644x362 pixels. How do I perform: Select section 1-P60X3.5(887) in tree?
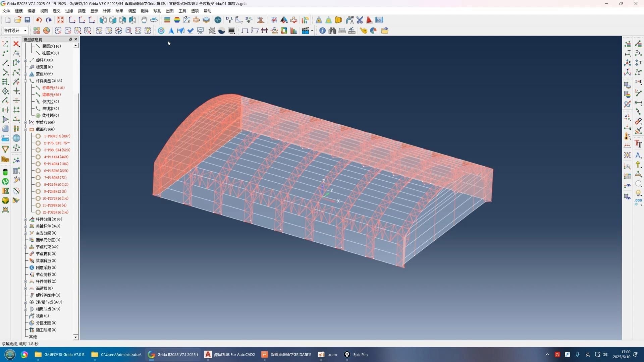click(x=57, y=136)
